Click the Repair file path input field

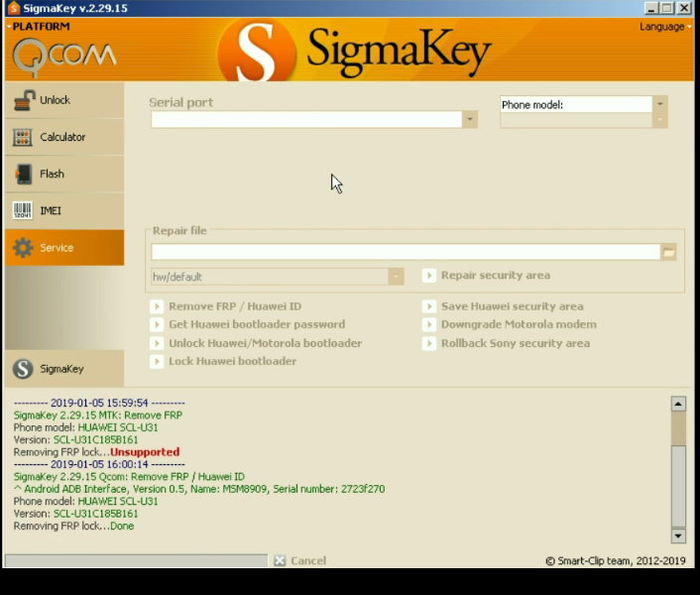pos(406,252)
